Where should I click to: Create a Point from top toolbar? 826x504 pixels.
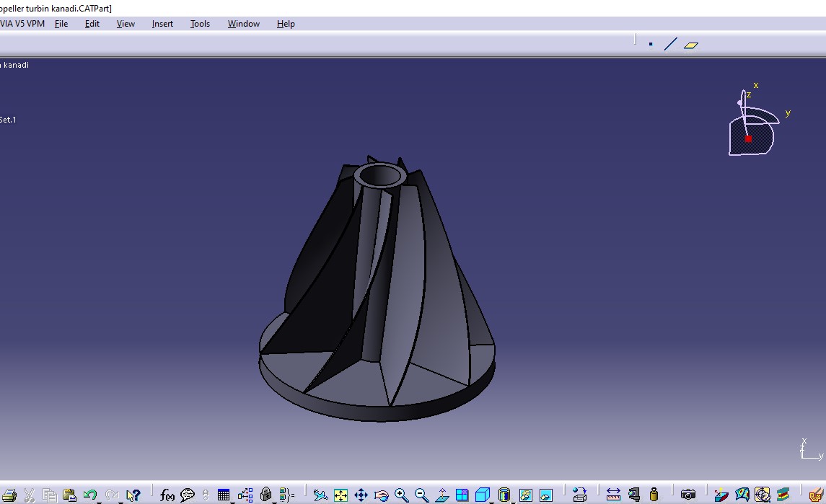[651, 44]
